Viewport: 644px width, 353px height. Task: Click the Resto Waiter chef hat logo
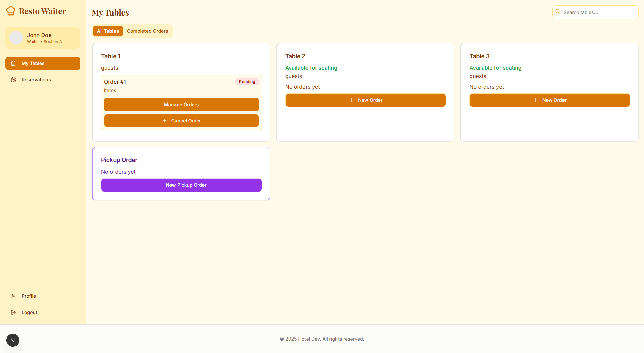pos(10,10)
